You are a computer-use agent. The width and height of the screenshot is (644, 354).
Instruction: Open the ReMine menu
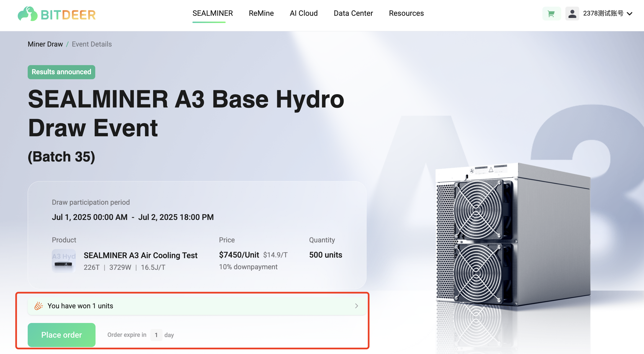[x=261, y=13]
